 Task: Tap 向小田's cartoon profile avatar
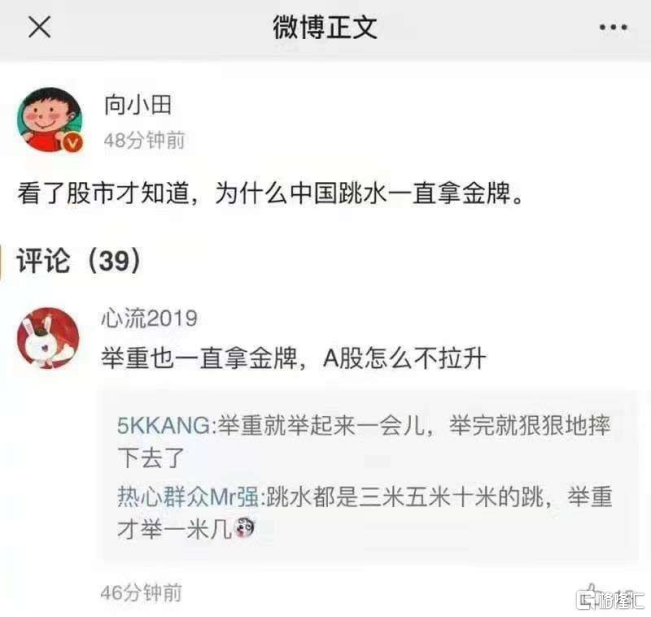point(49,120)
